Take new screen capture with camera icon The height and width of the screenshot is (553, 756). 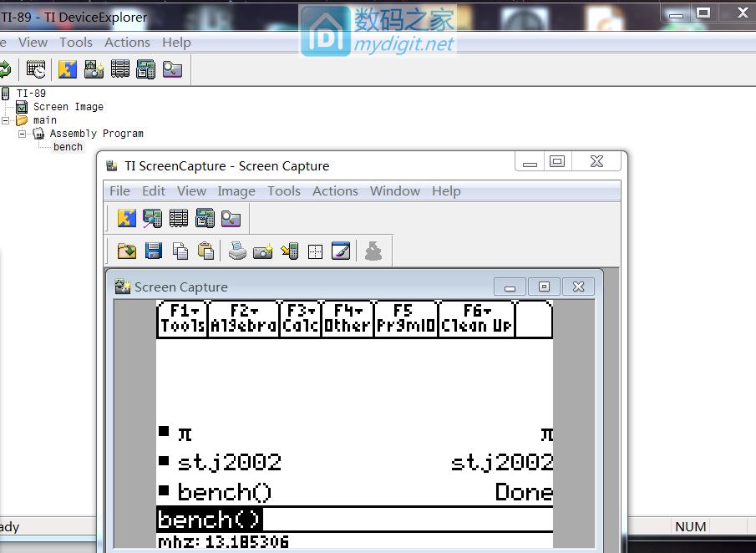[x=263, y=251]
